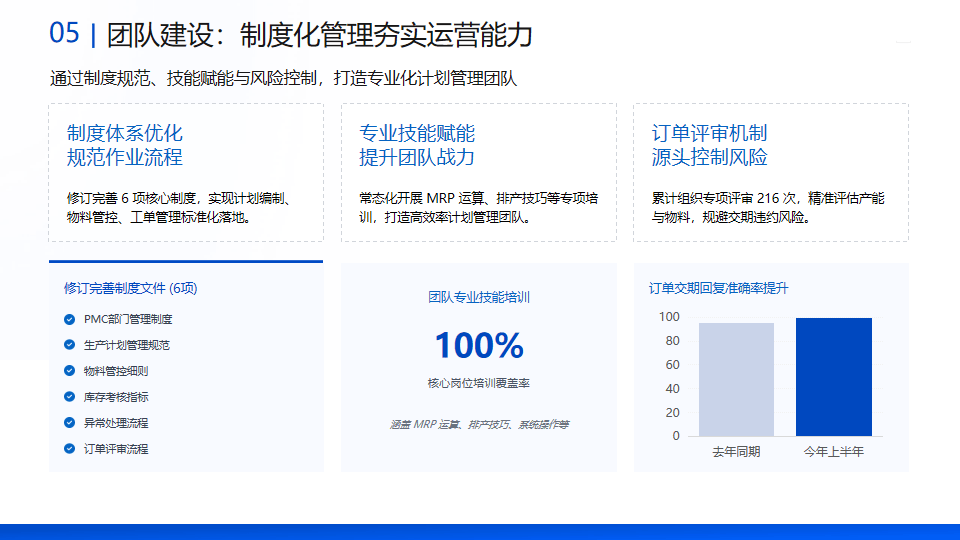Select list item 库存考核指标
This screenshot has width=960, height=540.
click(116, 397)
